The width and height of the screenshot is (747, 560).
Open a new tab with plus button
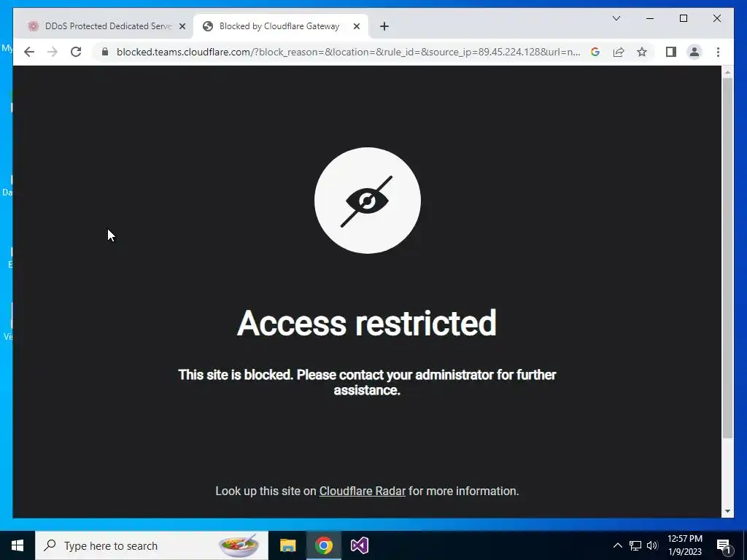point(384,26)
